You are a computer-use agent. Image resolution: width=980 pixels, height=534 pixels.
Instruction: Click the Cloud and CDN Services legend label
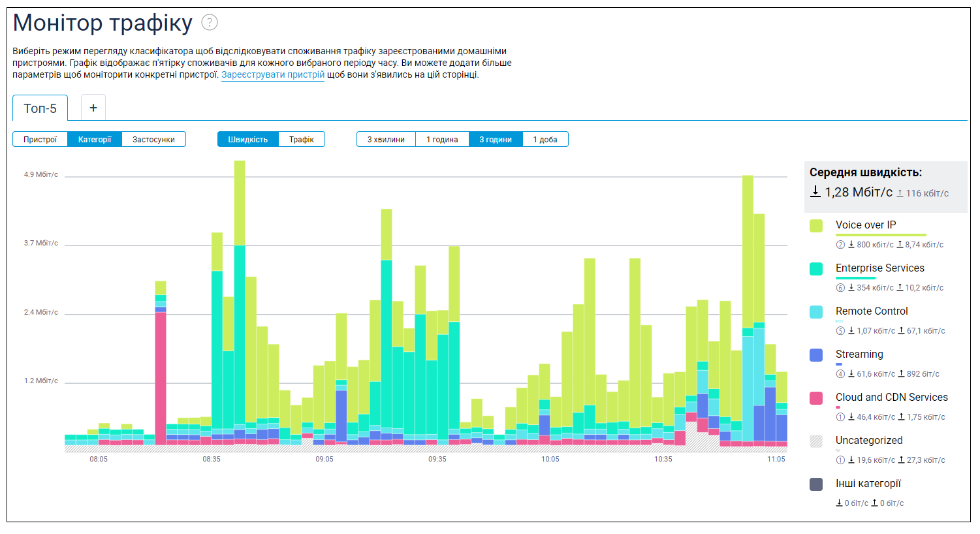tap(891, 397)
